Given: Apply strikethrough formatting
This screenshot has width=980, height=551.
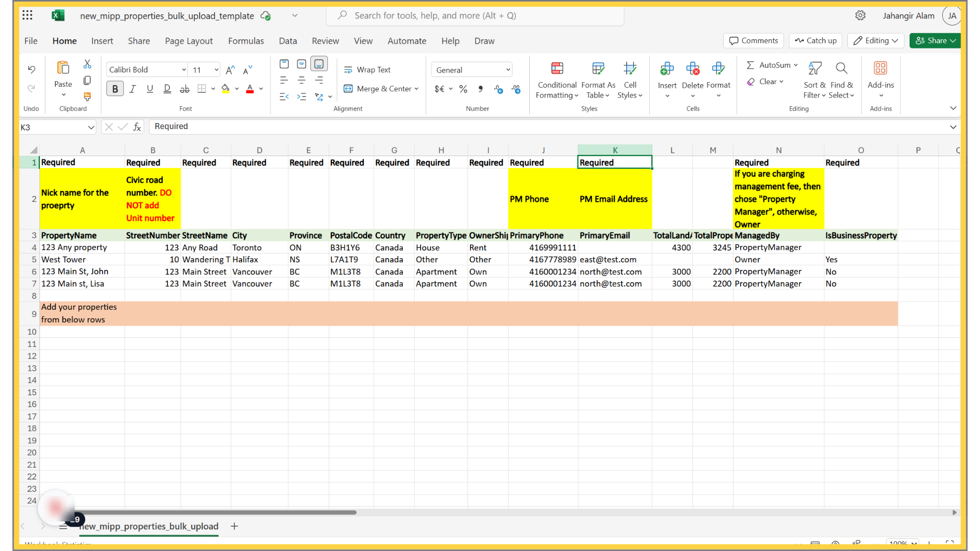Looking at the screenshot, I should coord(185,89).
